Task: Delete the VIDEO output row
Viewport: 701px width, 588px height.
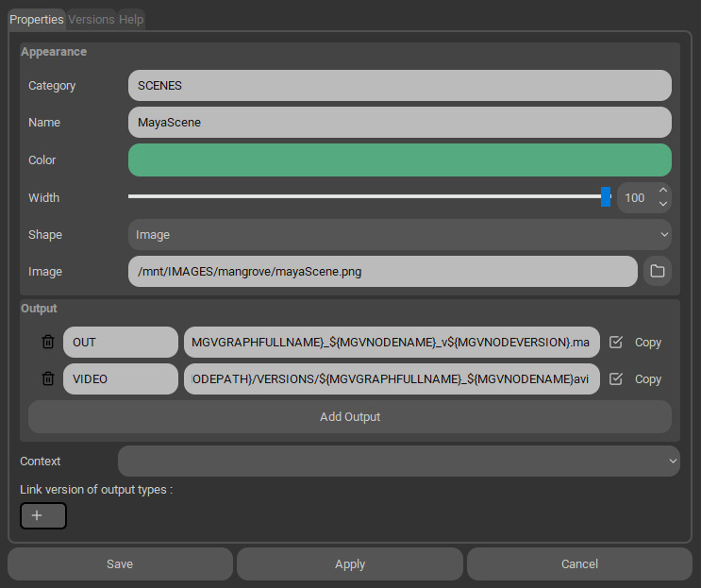Action: click(x=48, y=378)
